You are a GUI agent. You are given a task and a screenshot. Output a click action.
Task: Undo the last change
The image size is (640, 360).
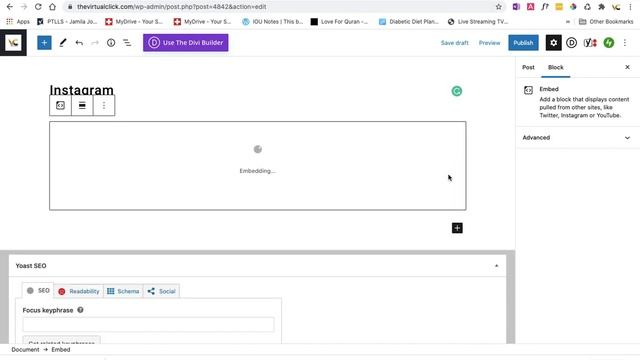coord(79,42)
